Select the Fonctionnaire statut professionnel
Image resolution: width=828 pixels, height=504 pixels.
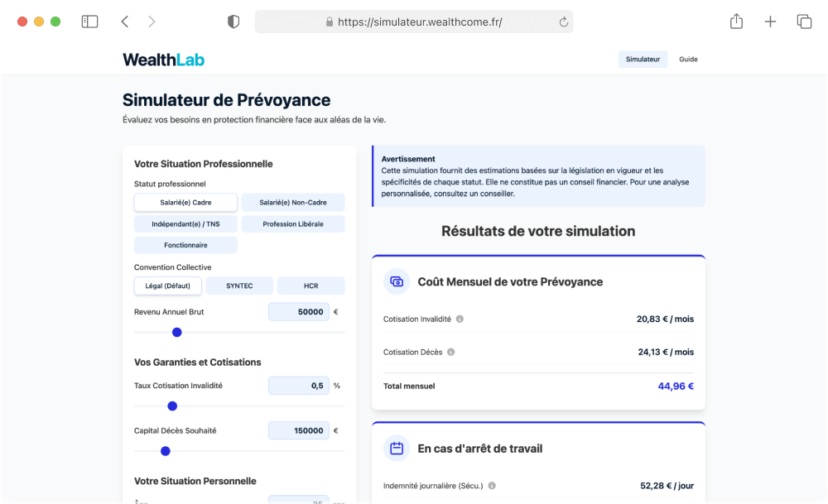tap(185, 245)
